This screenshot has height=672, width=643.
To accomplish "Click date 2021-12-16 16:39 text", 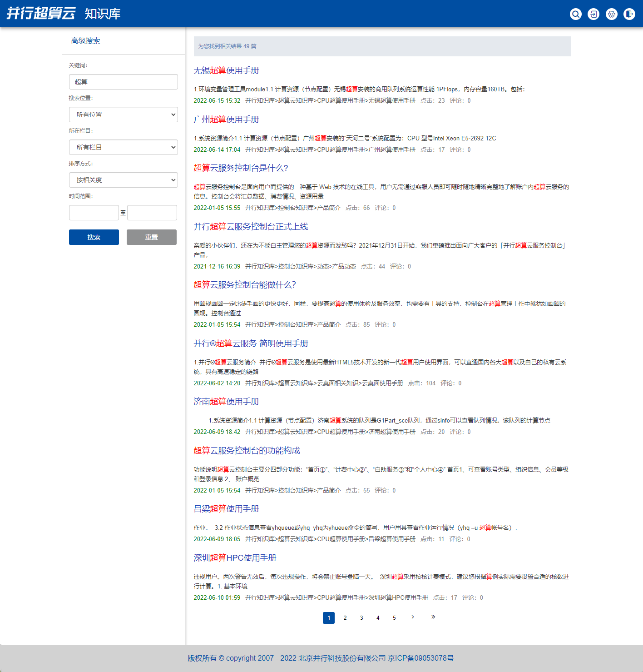I will (x=217, y=267).
